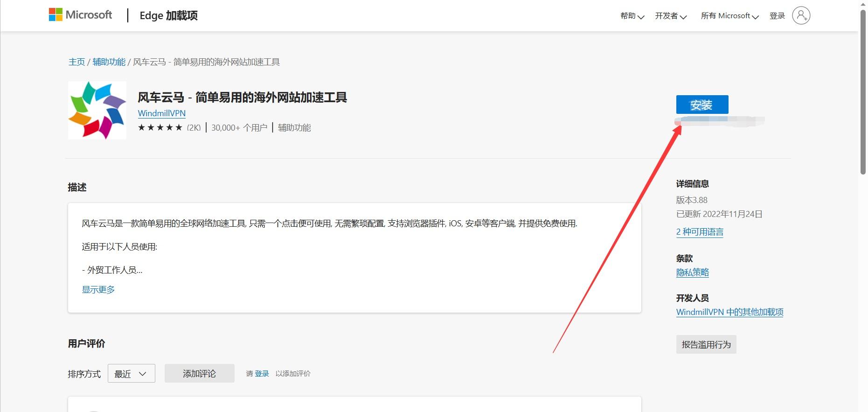Click the user account avatar icon

tap(801, 15)
